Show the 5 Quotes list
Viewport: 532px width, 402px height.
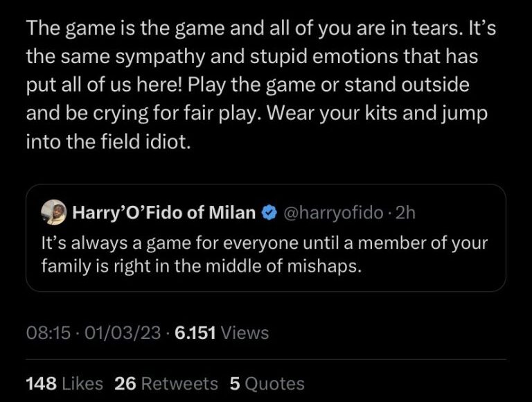pyautogui.click(x=267, y=383)
